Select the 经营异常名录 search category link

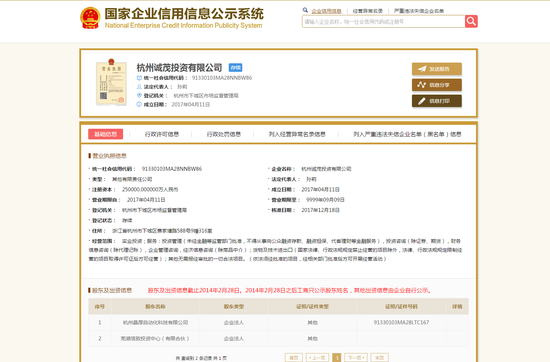tap(368, 11)
